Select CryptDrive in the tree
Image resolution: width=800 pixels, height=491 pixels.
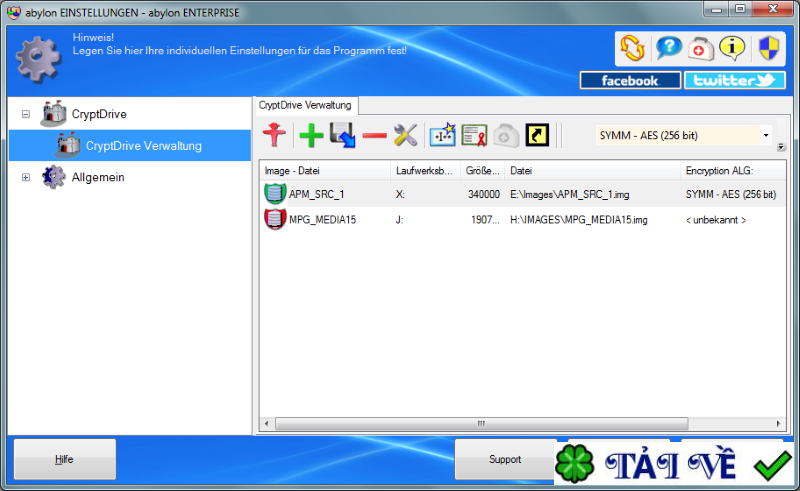tap(99, 114)
